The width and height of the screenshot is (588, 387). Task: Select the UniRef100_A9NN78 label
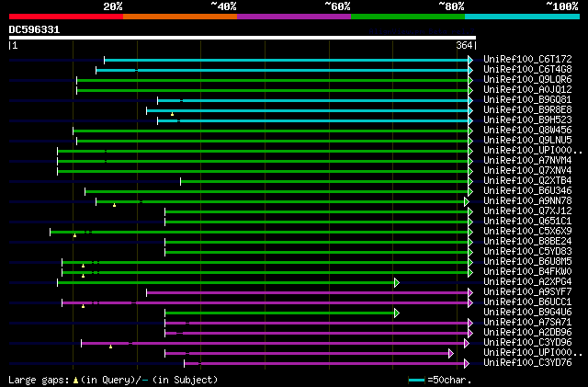point(527,201)
